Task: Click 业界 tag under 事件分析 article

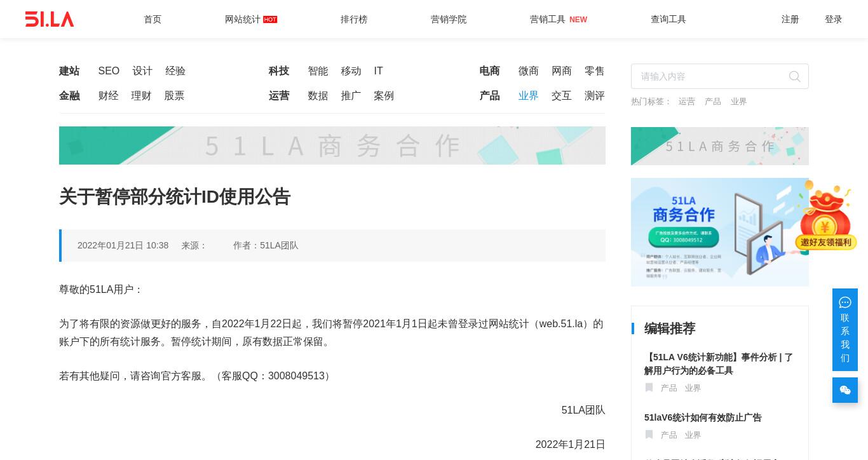Action: (x=693, y=388)
